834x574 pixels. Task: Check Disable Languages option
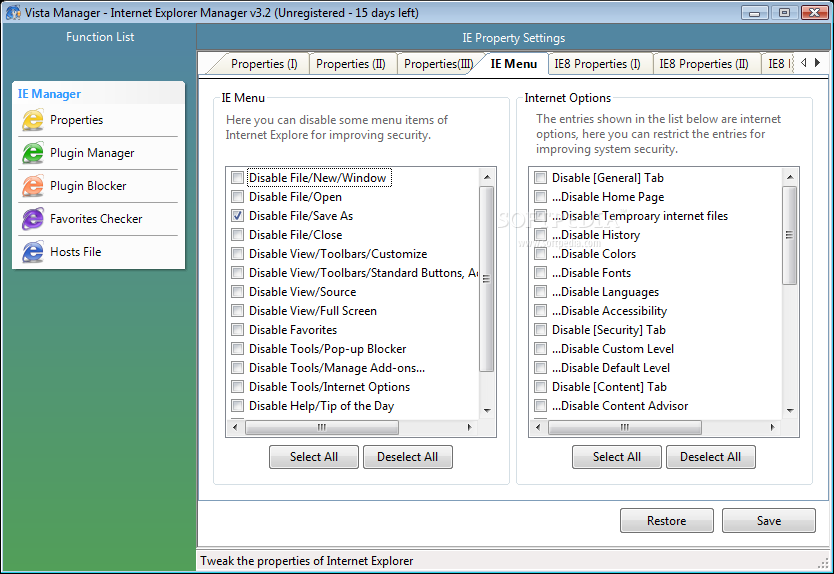(x=540, y=292)
